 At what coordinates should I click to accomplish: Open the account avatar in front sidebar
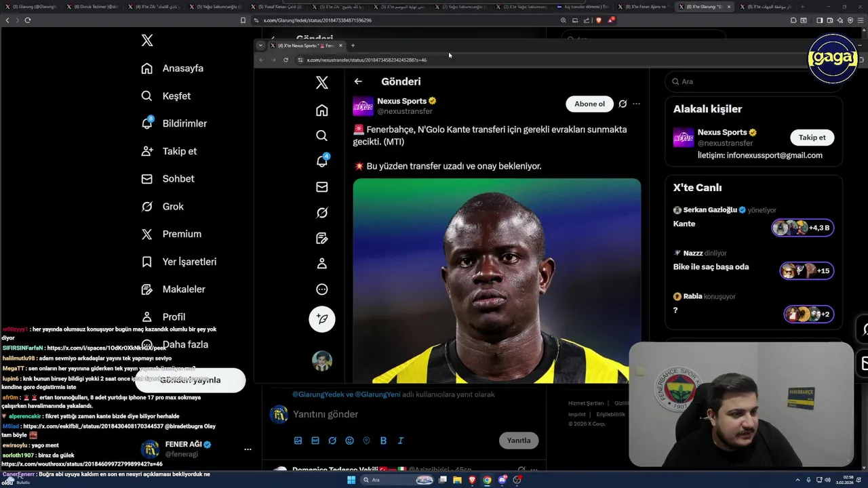pyautogui.click(x=322, y=361)
